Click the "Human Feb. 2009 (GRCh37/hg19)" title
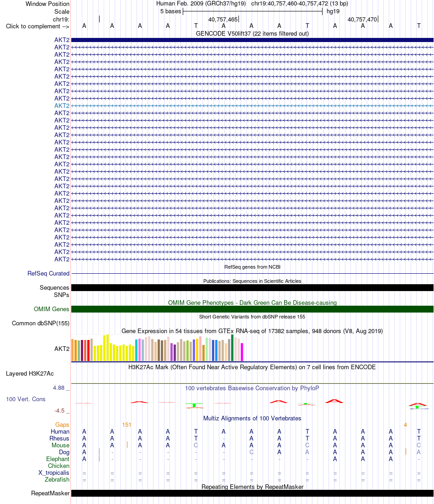The width and height of the screenshot is (434, 504). point(201,4)
